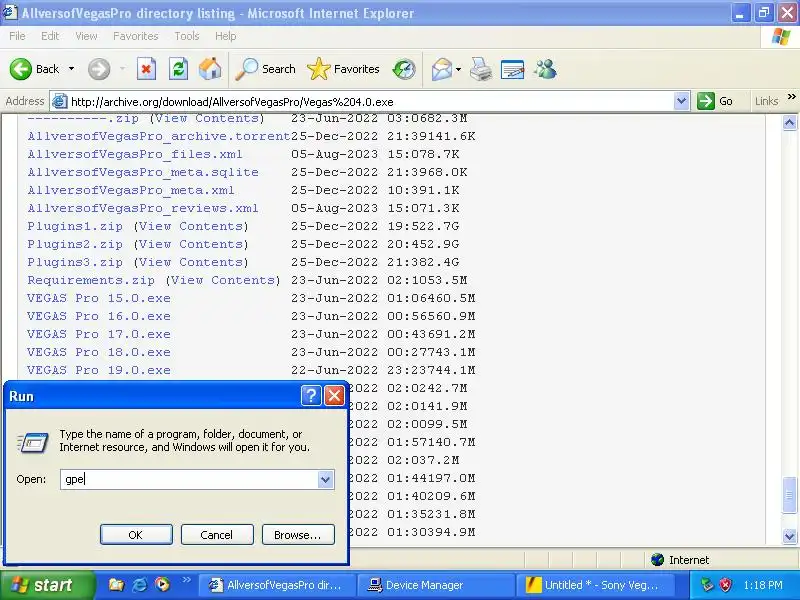This screenshot has width=800, height=600.
Task: Download VEGAS Pro 19.0.exe
Action: coord(99,370)
